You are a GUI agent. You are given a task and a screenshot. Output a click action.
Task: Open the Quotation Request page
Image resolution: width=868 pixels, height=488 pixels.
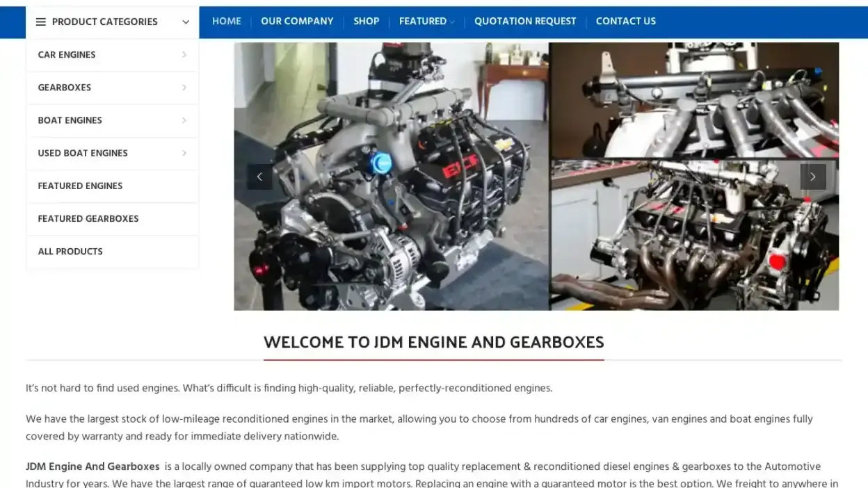[525, 22]
